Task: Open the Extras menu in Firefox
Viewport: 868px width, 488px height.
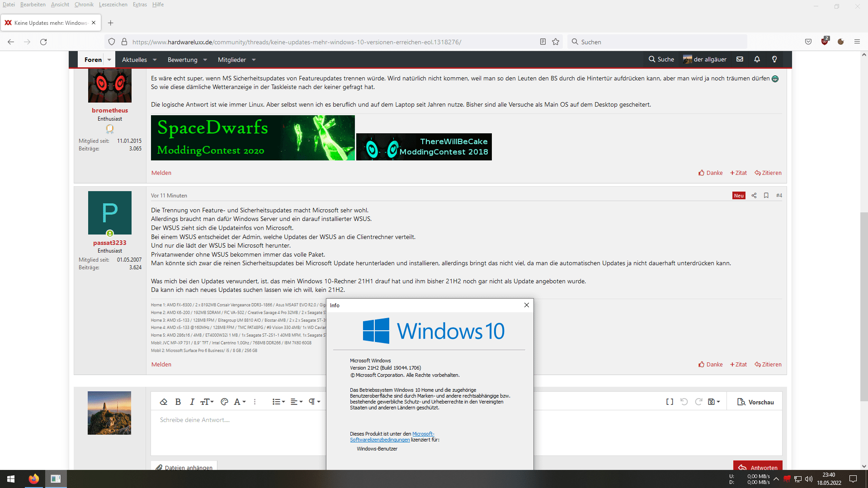Action: pyautogui.click(x=140, y=5)
